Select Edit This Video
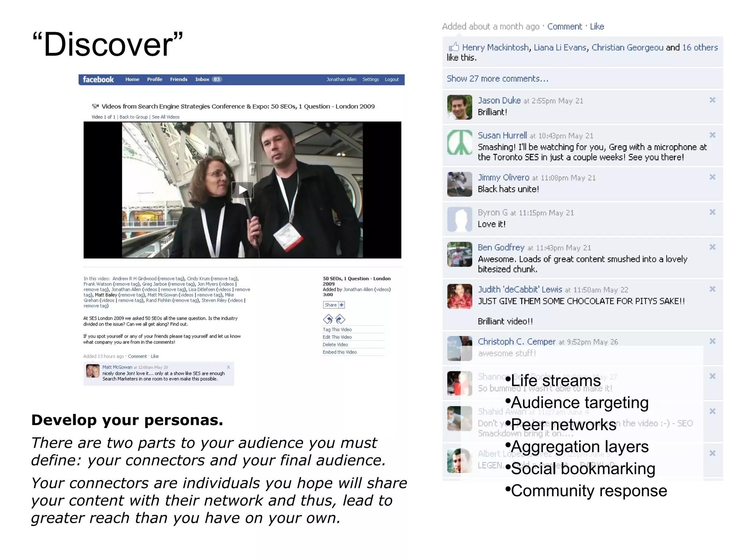 click(337, 337)
